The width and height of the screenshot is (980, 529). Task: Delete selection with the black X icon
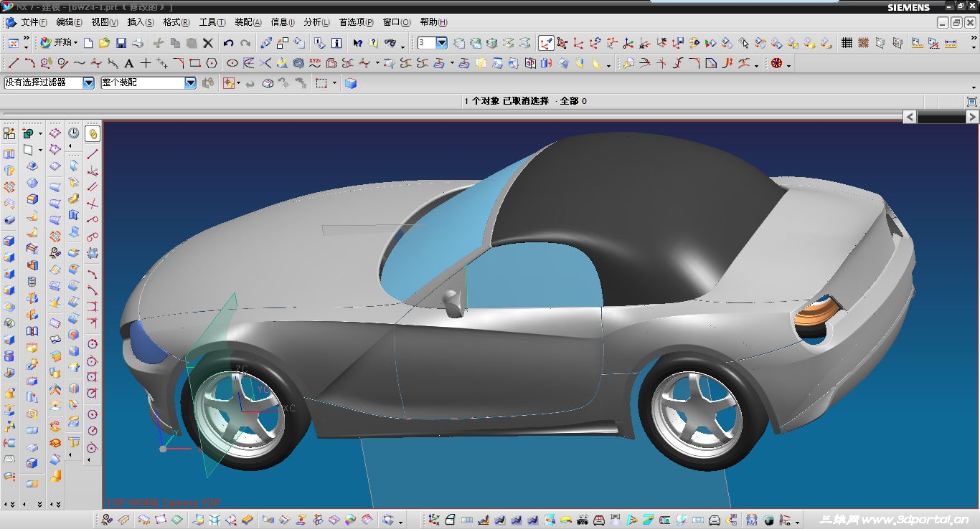coord(208,43)
